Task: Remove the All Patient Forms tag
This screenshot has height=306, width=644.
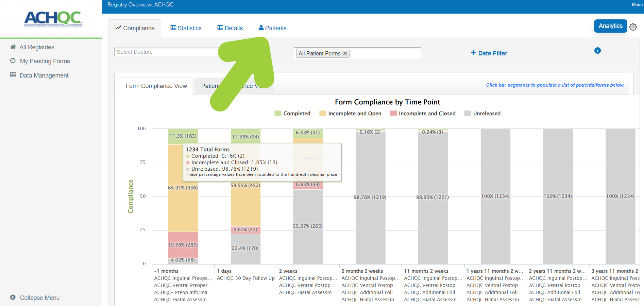Action: click(x=345, y=53)
